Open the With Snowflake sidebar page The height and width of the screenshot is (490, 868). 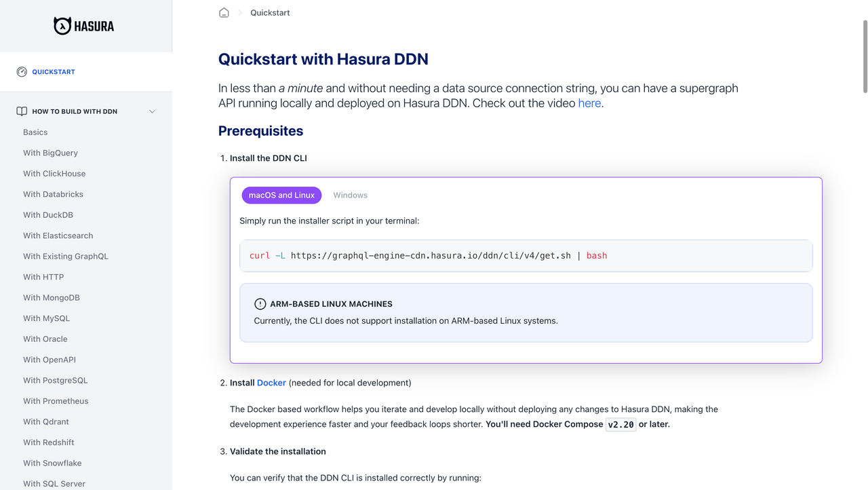click(x=52, y=463)
